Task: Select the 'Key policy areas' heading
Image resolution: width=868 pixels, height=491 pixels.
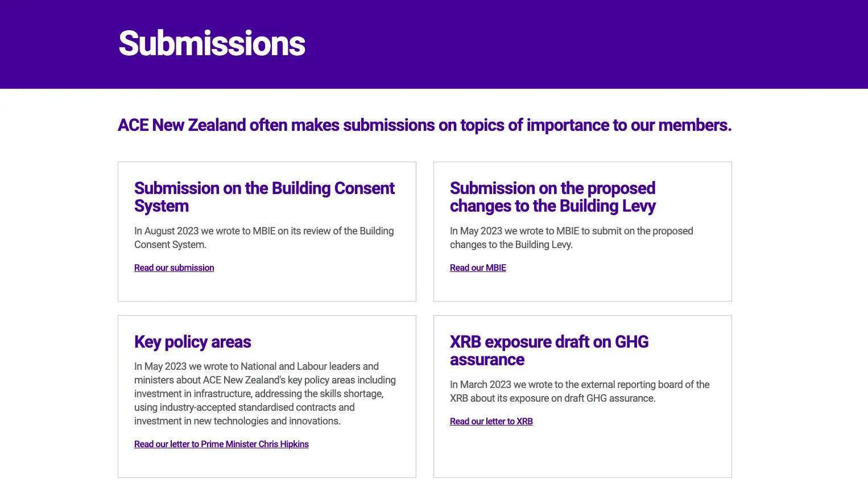Action: click(192, 342)
